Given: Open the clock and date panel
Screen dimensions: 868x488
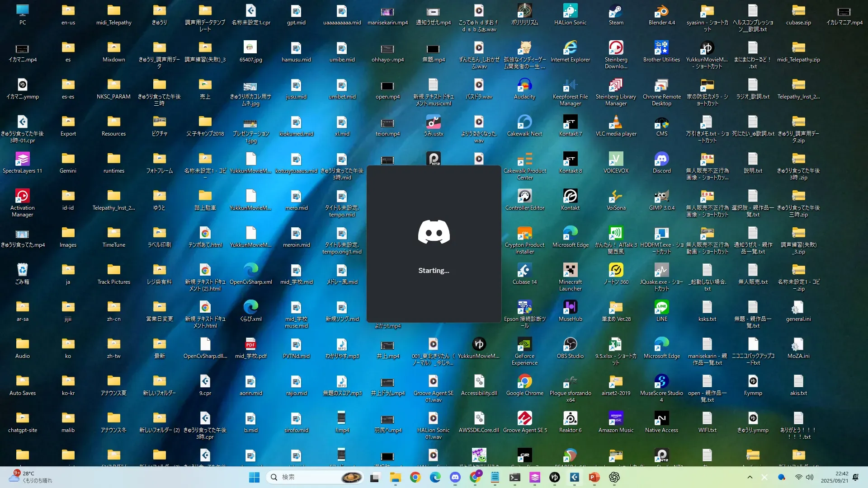Looking at the screenshot, I should click(x=835, y=477).
